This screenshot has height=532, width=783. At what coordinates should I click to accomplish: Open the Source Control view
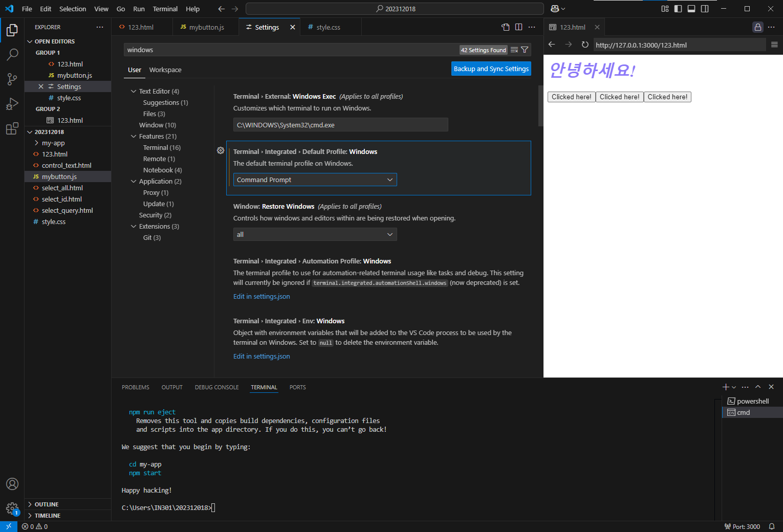coord(12,79)
